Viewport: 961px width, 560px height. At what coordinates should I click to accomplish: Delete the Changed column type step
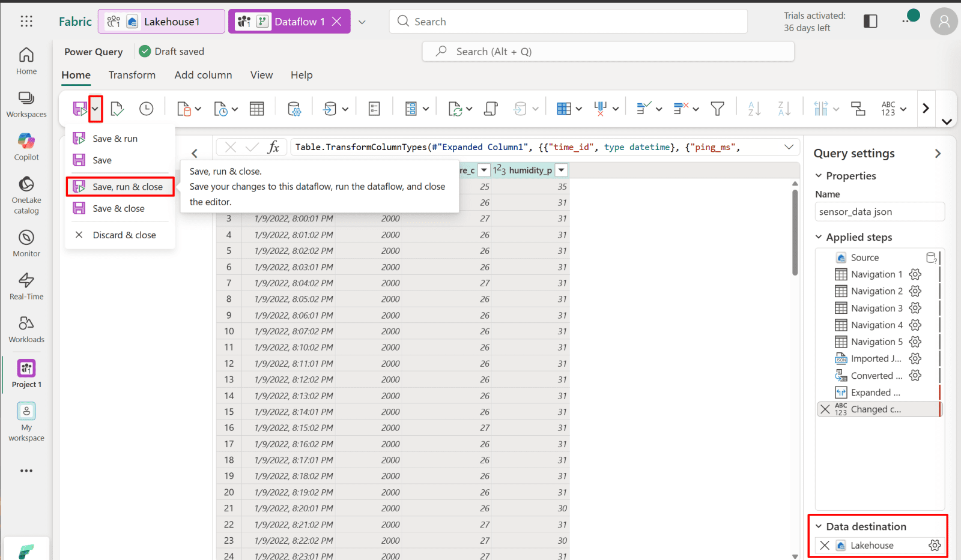coord(825,409)
